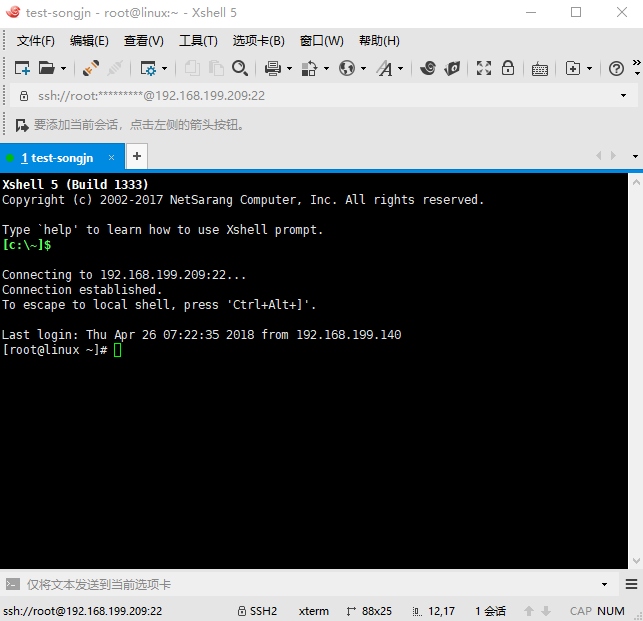The image size is (643, 621).
Task: Click the tab scroll left arrow
Action: click(599, 155)
